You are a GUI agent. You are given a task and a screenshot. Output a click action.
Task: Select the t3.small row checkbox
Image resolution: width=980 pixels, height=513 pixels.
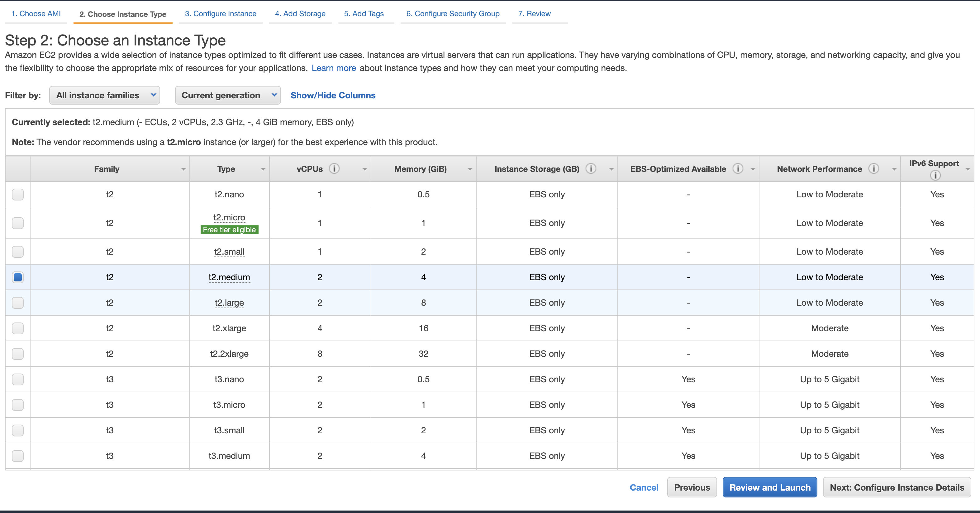pyautogui.click(x=17, y=430)
